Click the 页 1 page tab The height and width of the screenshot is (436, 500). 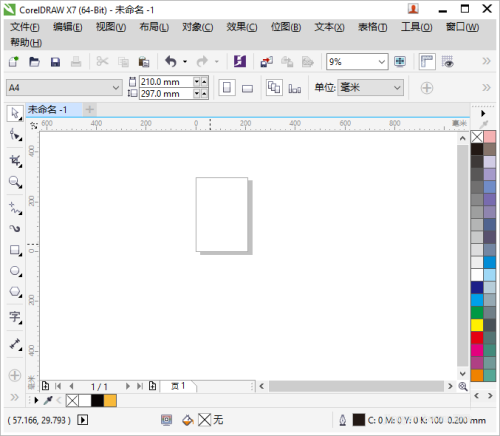point(178,386)
